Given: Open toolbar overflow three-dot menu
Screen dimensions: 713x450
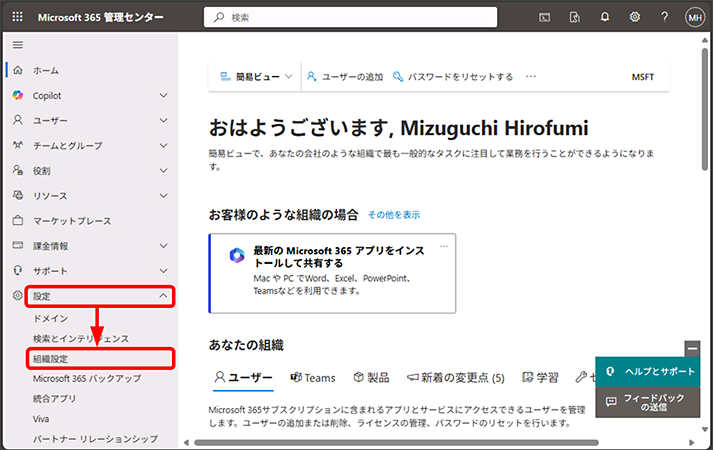Looking at the screenshot, I should tap(531, 76).
